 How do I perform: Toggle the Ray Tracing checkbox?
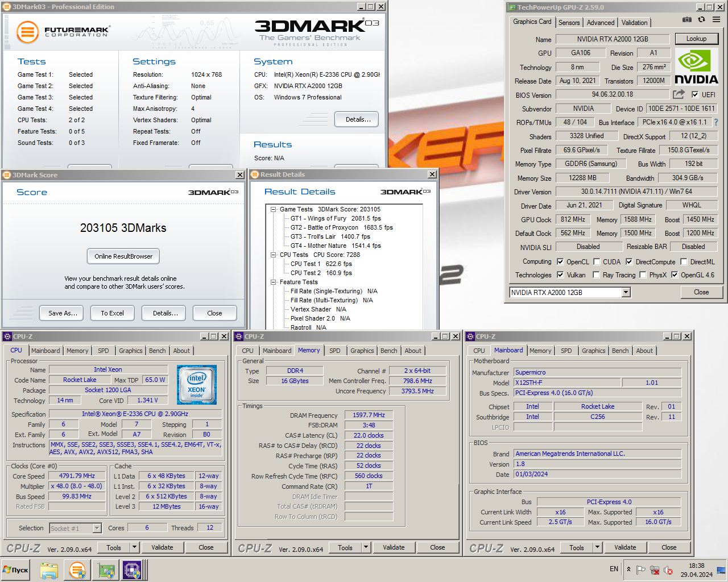[596, 275]
